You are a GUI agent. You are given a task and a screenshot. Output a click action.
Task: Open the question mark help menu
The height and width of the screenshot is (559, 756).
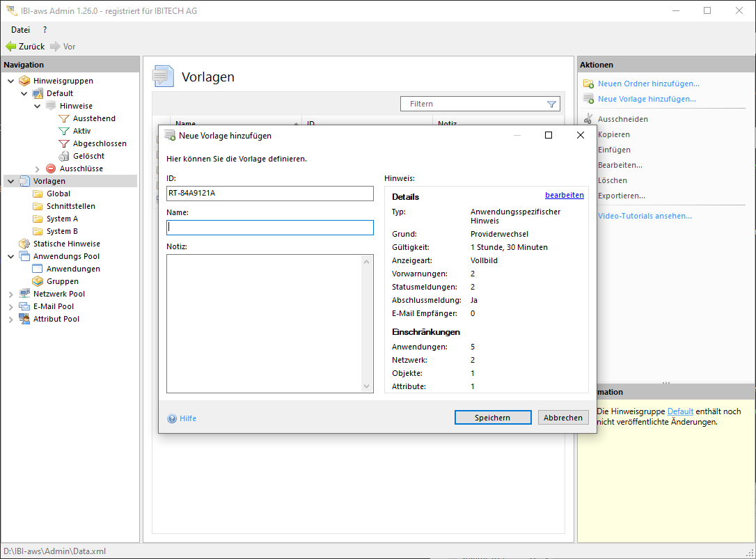[45, 30]
